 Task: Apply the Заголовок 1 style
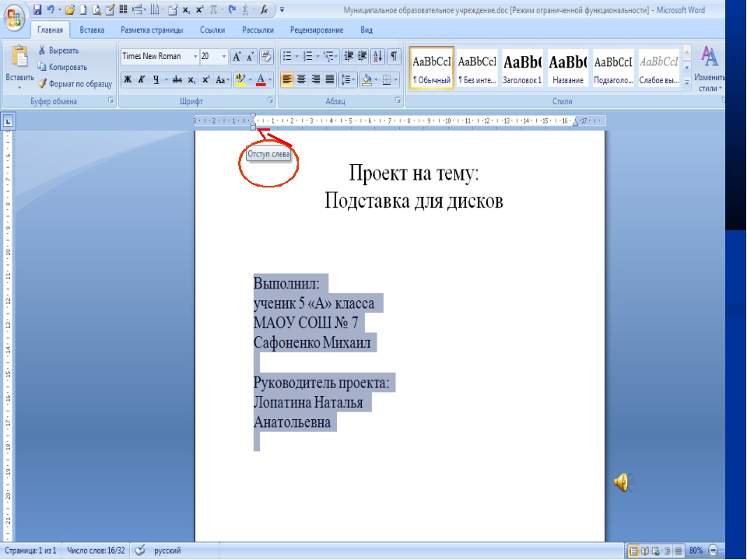pyautogui.click(x=522, y=68)
